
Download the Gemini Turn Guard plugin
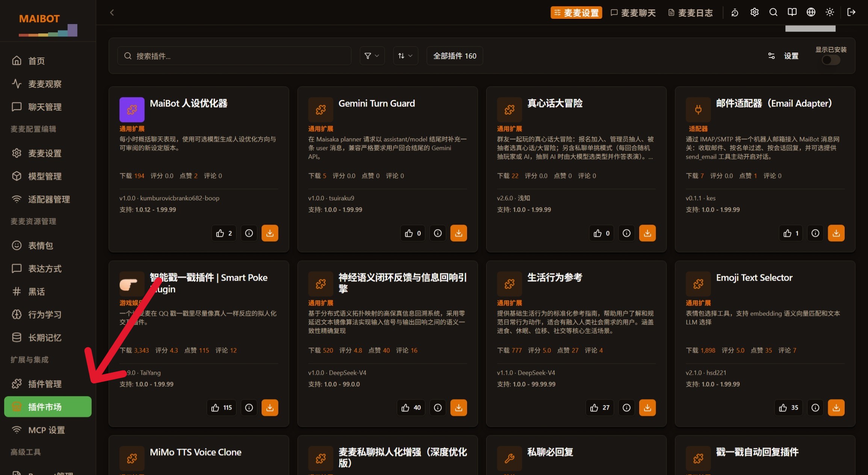458,233
